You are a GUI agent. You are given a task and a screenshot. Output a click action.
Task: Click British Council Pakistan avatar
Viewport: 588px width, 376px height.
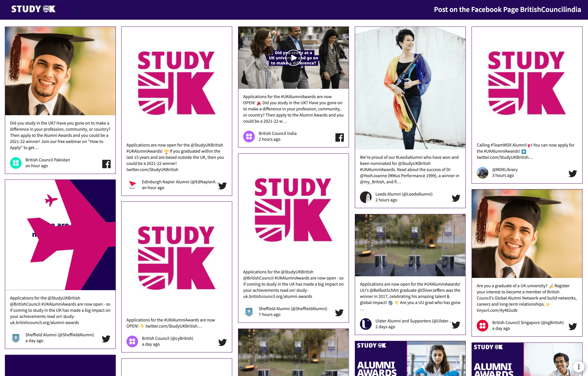16,163
